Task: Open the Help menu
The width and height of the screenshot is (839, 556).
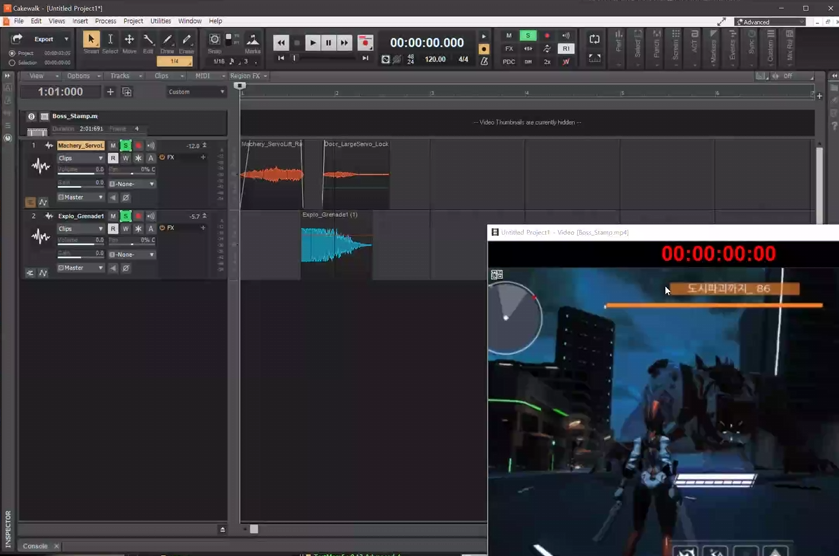Action: click(x=216, y=21)
